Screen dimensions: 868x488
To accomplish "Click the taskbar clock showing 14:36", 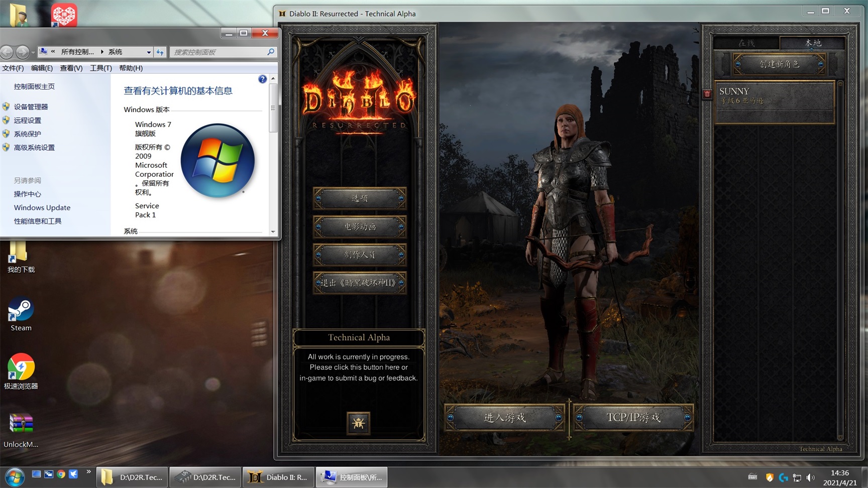I will (x=840, y=477).
